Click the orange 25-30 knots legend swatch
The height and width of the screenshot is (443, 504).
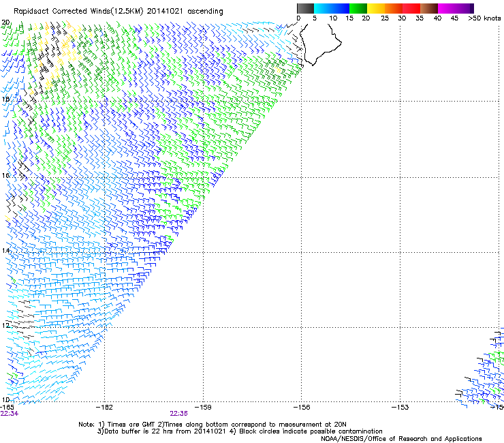coord(394,8)
